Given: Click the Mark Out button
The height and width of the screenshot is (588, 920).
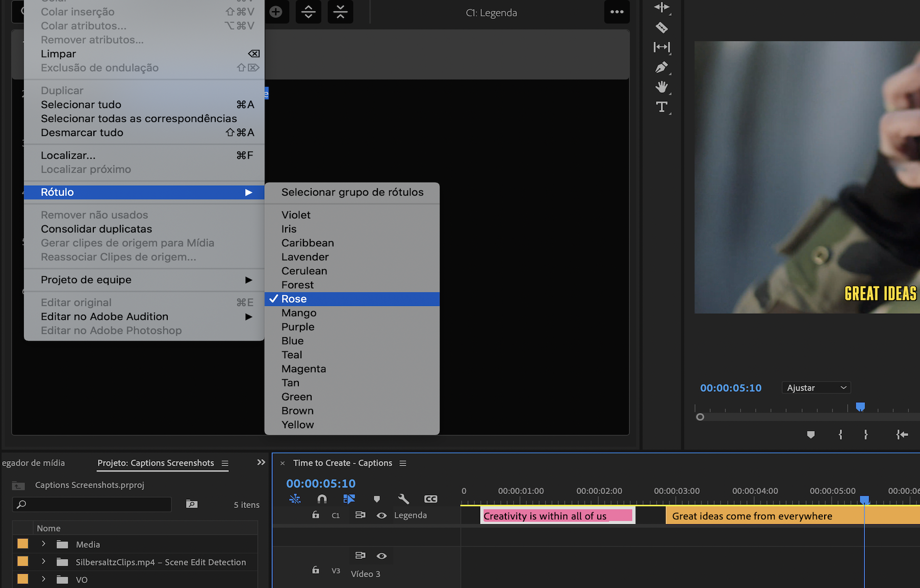Looking at the screenshot, I should pyautogui.click(x=866, y=434).
